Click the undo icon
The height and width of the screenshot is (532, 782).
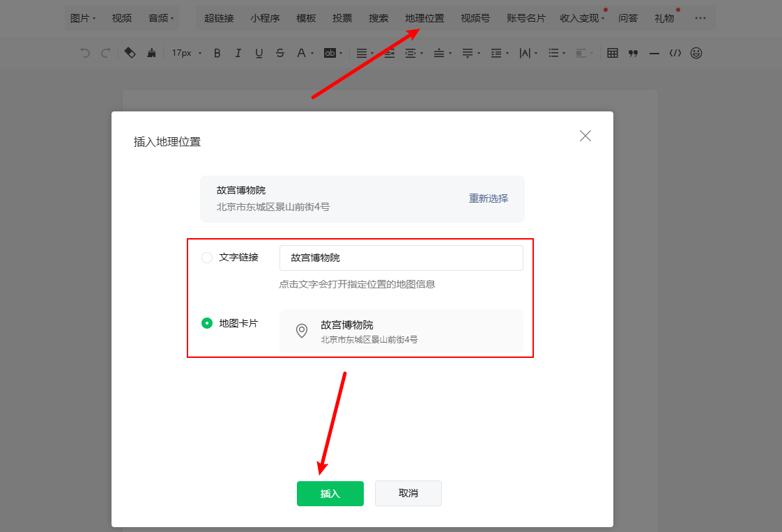tap(85, 53)
